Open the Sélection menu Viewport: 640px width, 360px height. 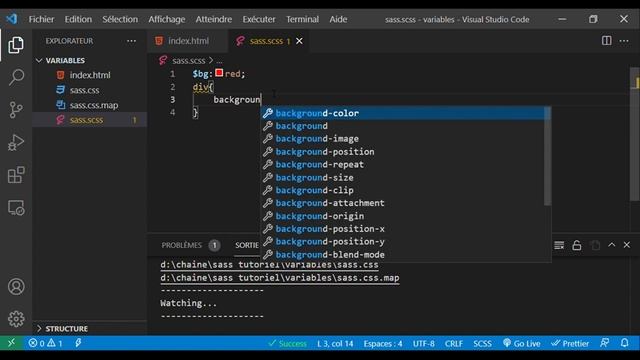pyautogui.click(x=120, y=19)
